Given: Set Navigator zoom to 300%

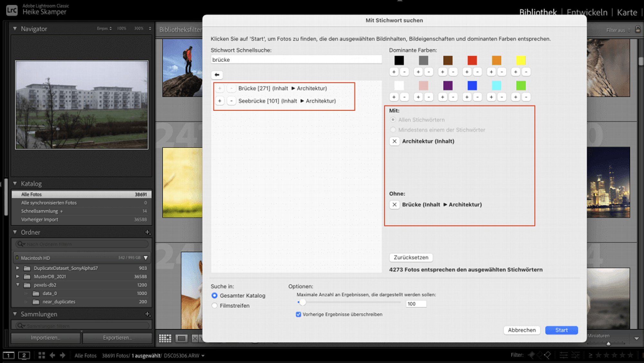Looking at the screenshot, I should coord(139,28).
